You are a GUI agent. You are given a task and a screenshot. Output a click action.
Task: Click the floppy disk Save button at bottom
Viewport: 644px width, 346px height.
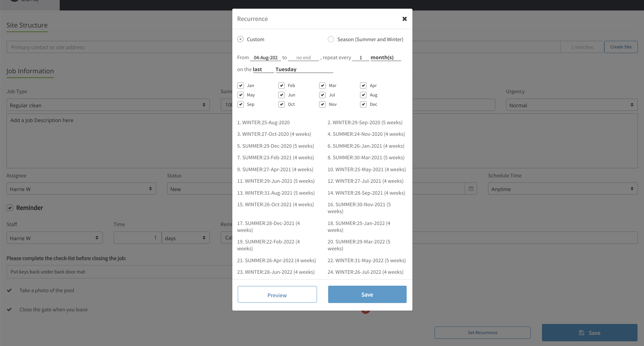(x=590, y=332)
